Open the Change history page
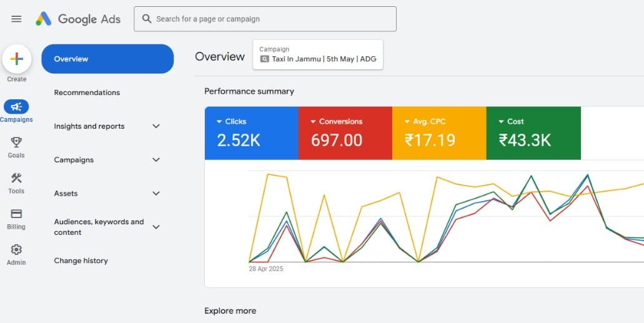This screenshot has width=644, height=323. 81,261
